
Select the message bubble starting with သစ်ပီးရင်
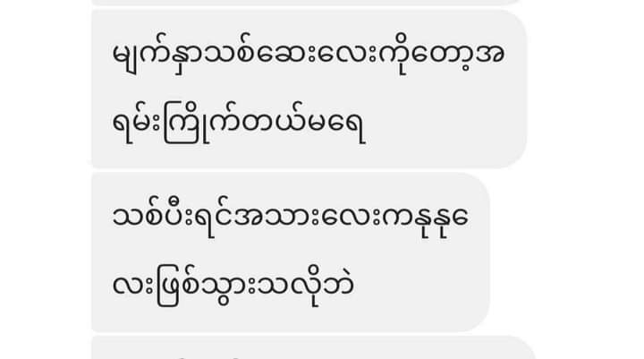[x=291, y=252]
